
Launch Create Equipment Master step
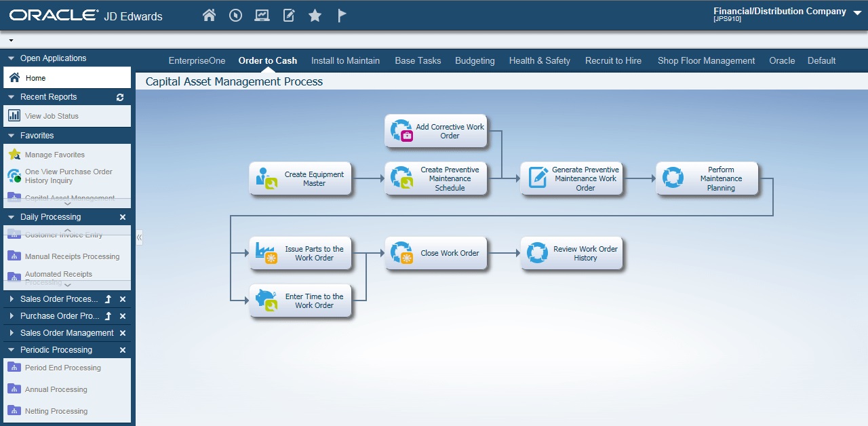pyautogui.click(x=300, y=179)
